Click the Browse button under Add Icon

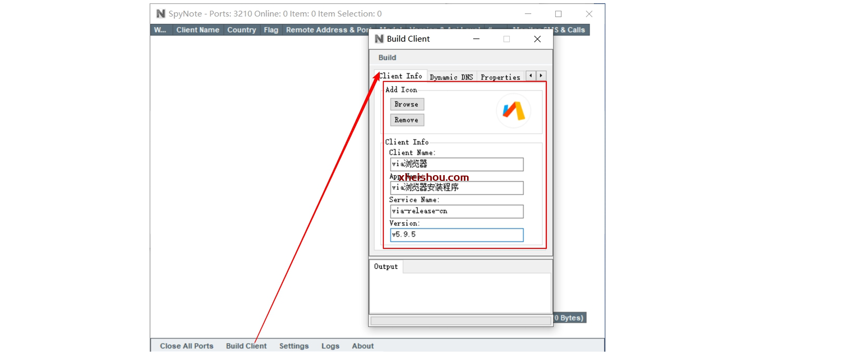pos(407,104)
